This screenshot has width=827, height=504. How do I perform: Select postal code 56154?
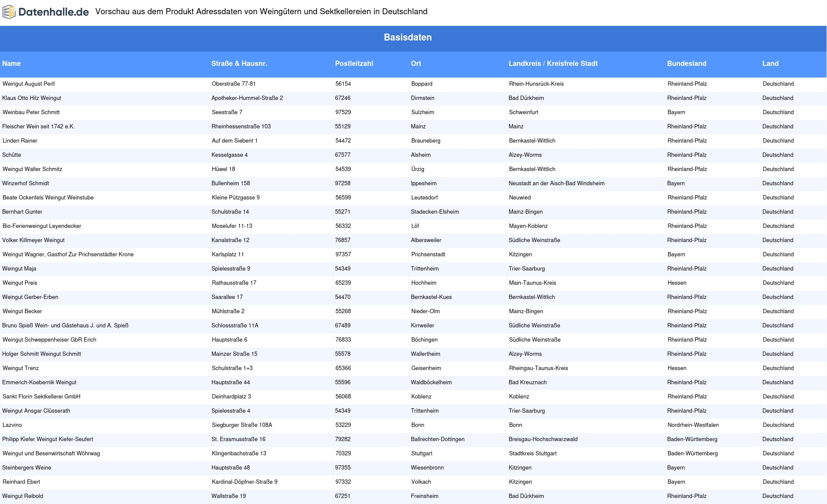point(343,84)
